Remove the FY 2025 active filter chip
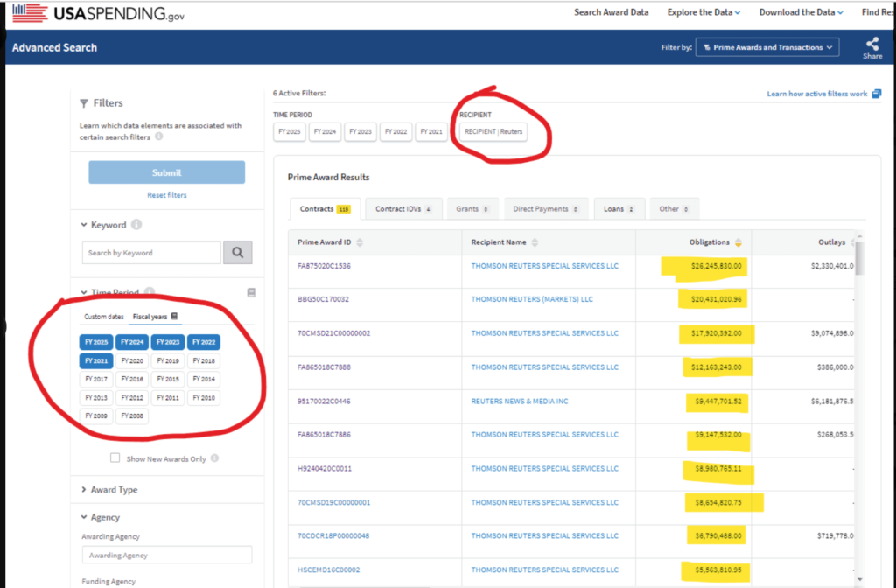Screen dimensions: 896x588 [x=289, y=131]
